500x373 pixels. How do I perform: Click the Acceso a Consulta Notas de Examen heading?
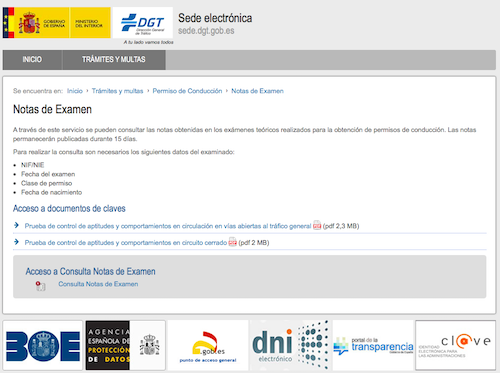click(x=91, y=271)
